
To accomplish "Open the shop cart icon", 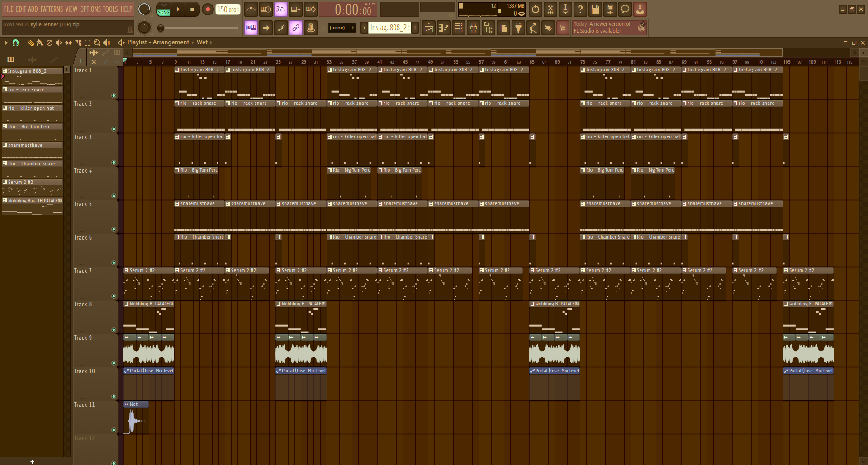I will (563, 28).
